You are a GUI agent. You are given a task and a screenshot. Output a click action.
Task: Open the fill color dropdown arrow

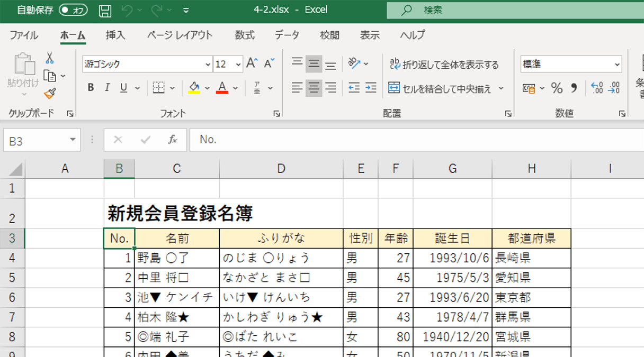207,88
